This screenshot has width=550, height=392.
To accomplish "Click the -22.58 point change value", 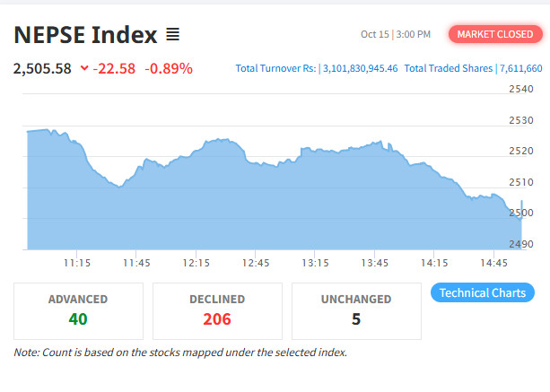I will pyautogui.click(x=114, y=68).
